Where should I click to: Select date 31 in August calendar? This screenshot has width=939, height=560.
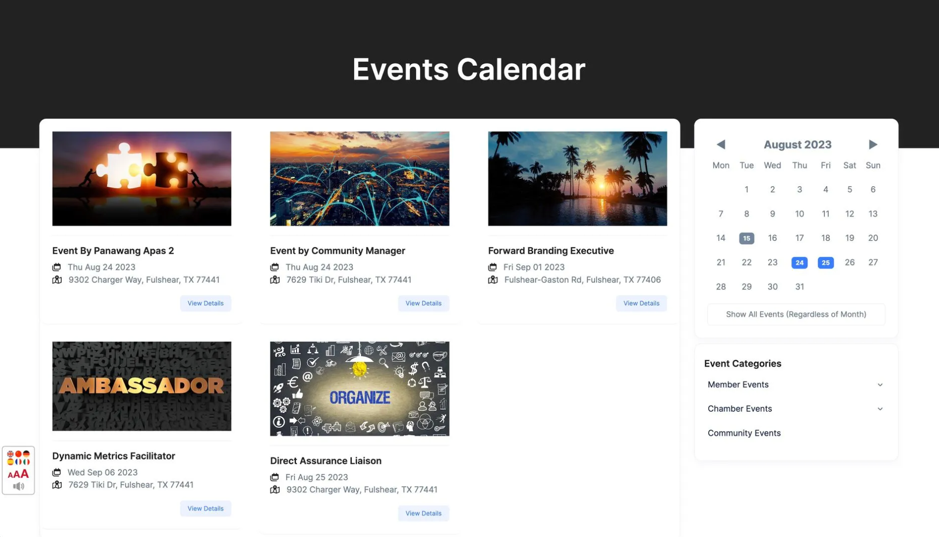799,287
